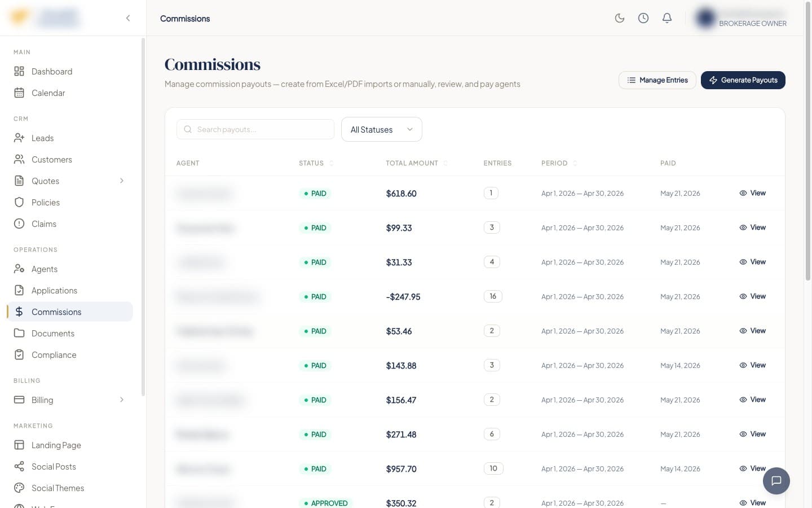Toggle dark mode moon icon
The image size is (812, 508).
(x=620, y=18)
